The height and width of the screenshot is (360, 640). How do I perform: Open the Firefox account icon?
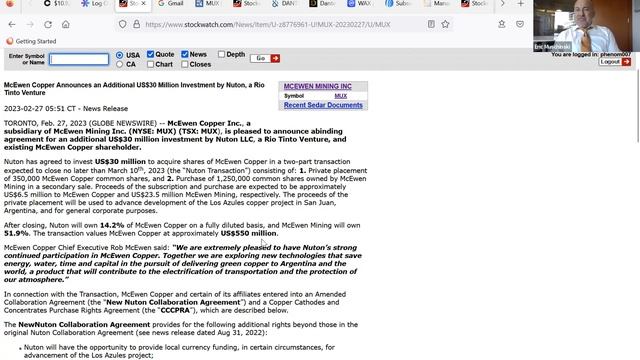coord(502,24)
